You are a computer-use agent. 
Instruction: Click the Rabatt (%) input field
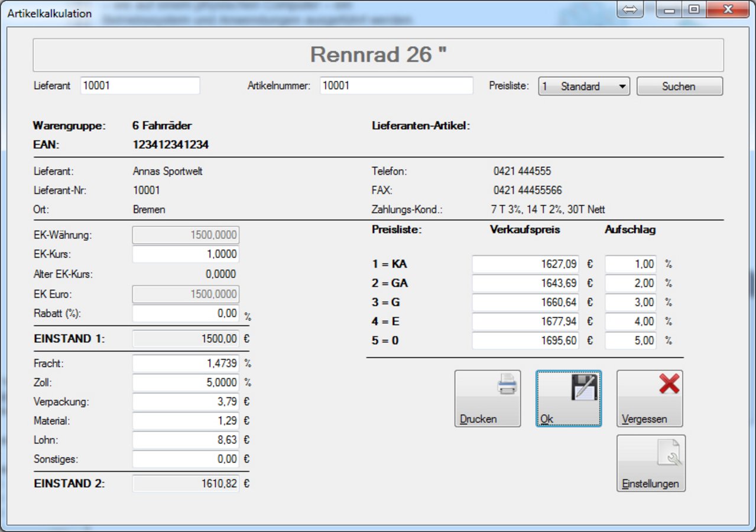point(186,313)
